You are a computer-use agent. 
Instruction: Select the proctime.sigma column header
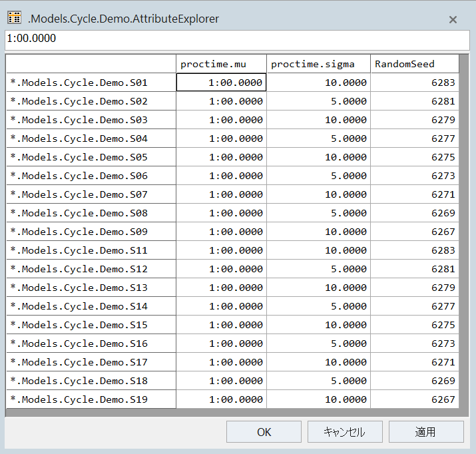318,64
